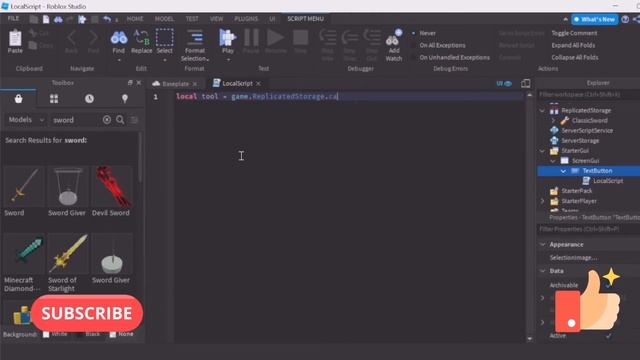Collapse the Appearance properties section
This screenshot has width=640, height=360.
pos(542,244)
